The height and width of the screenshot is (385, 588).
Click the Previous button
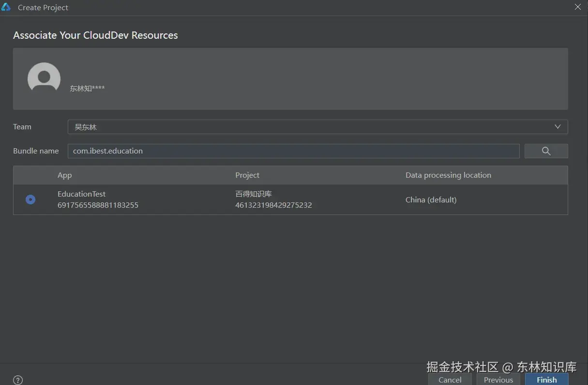(498, 380)
